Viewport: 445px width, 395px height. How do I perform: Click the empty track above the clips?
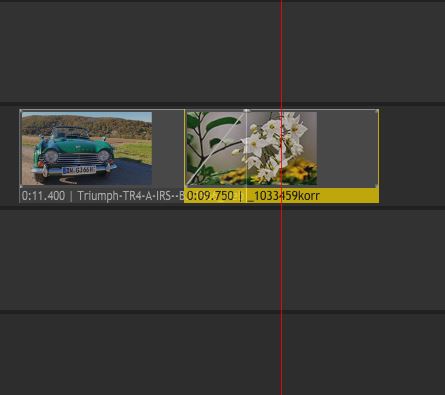[222, 52]
